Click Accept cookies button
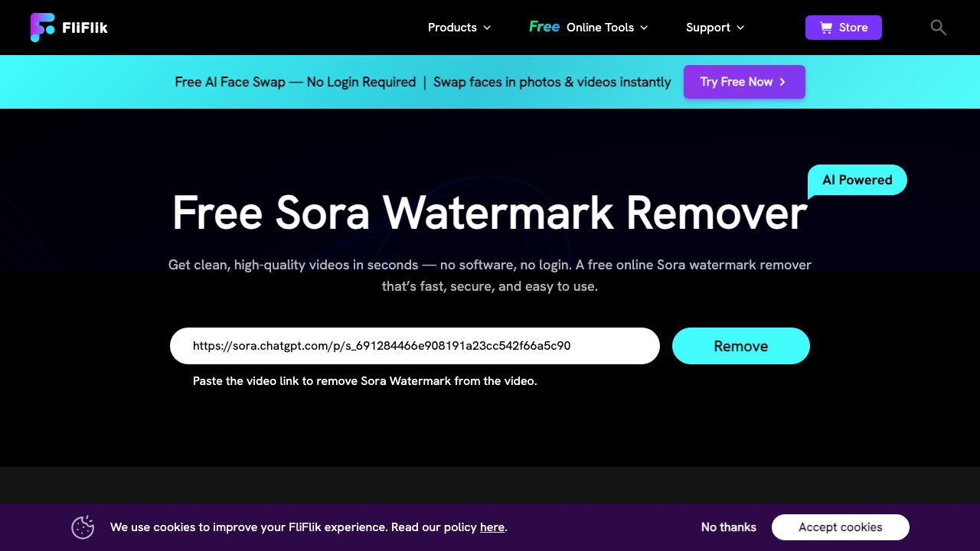Screen dimensions: 980x551 pyautogui.click(x=841, y=527)
